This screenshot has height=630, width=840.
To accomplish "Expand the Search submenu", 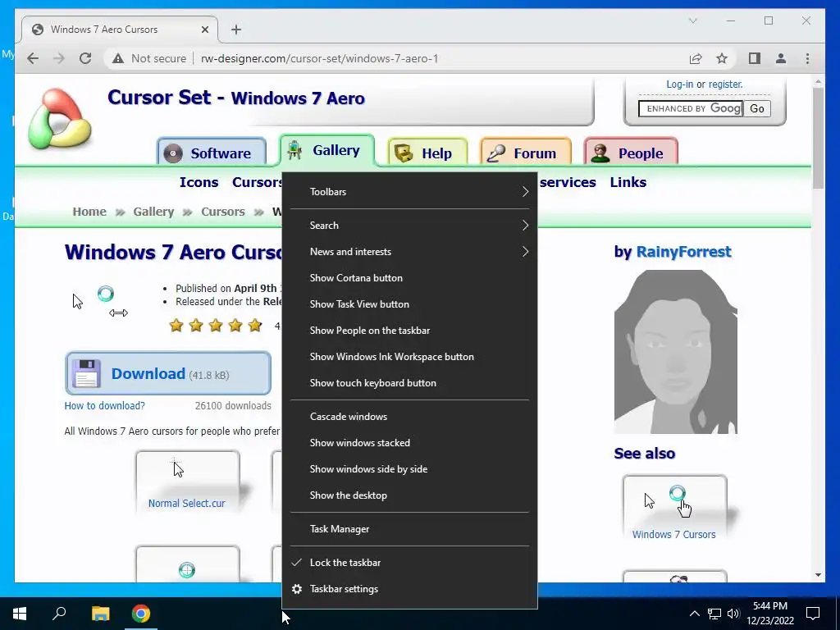I will click(x=409, y=226).
